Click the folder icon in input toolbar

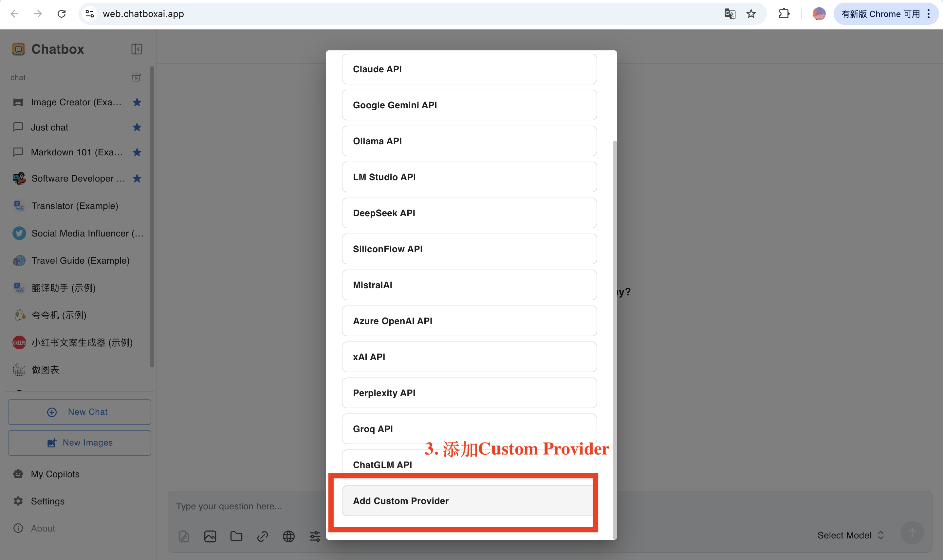(236, 536)
